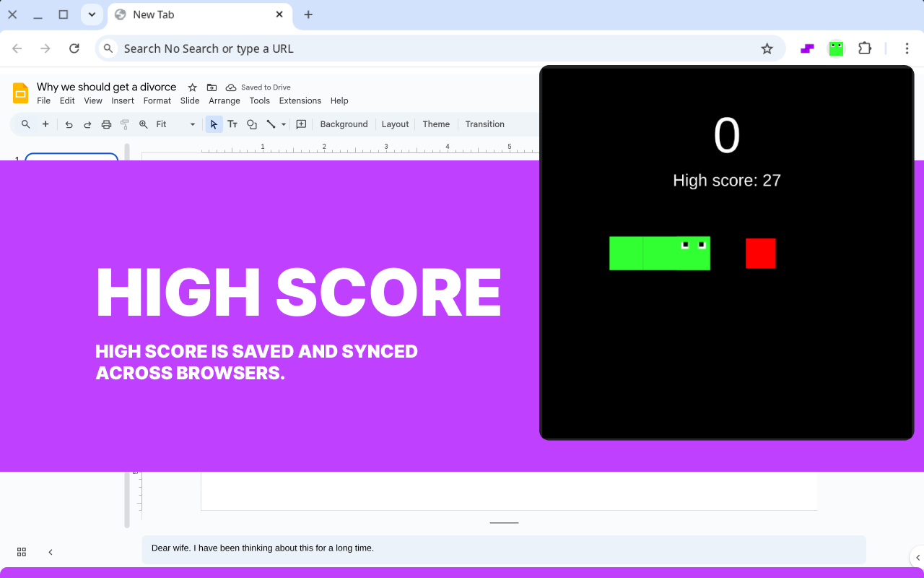Click the Zoom magnifier tool

pyautogui.click(x=144, y=124)
